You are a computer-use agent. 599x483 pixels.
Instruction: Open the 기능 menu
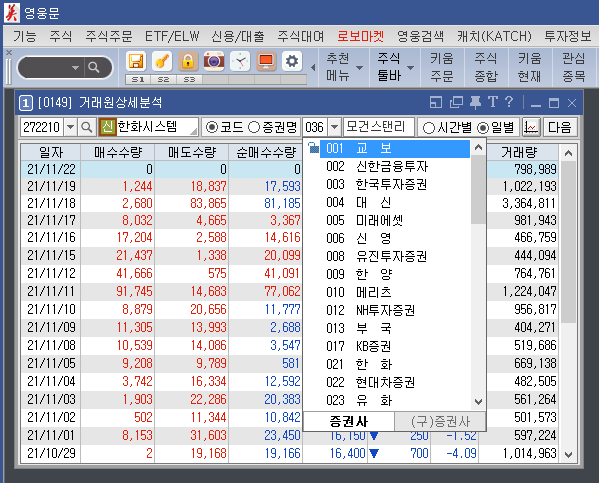(x=25, y=36)
